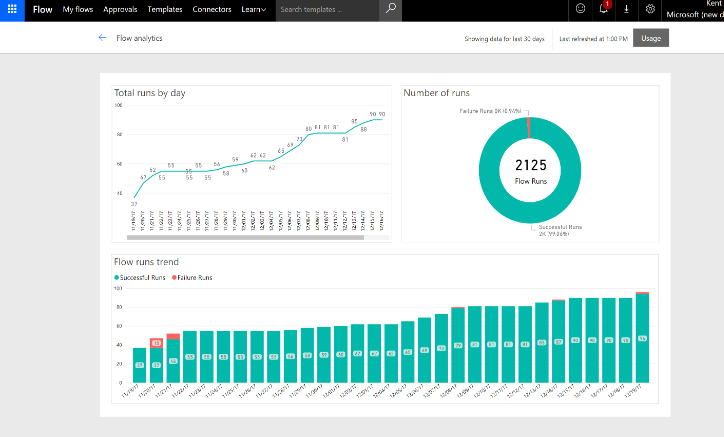Open Connectors from the navigation bar
The width and height of the screenshot is (724, 437).
pos(212,9)
